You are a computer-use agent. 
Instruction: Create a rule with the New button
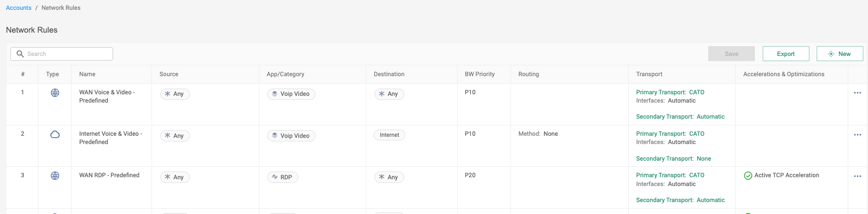pyautogui.click(x=839, y=54)
